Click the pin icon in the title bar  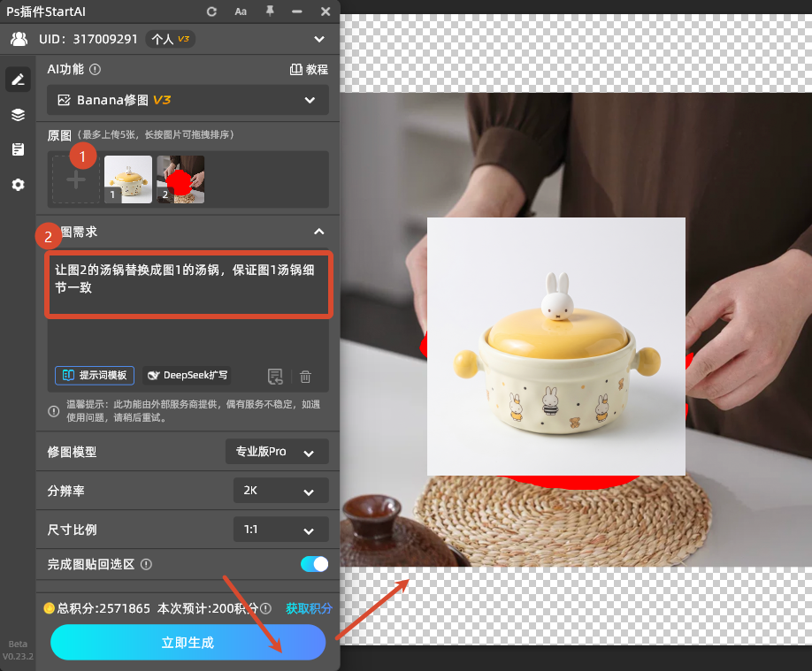pos(272,11)
